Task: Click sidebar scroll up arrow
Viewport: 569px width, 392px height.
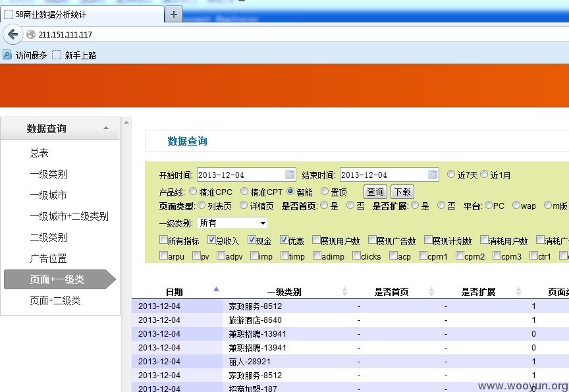Action: click(126, 123)
